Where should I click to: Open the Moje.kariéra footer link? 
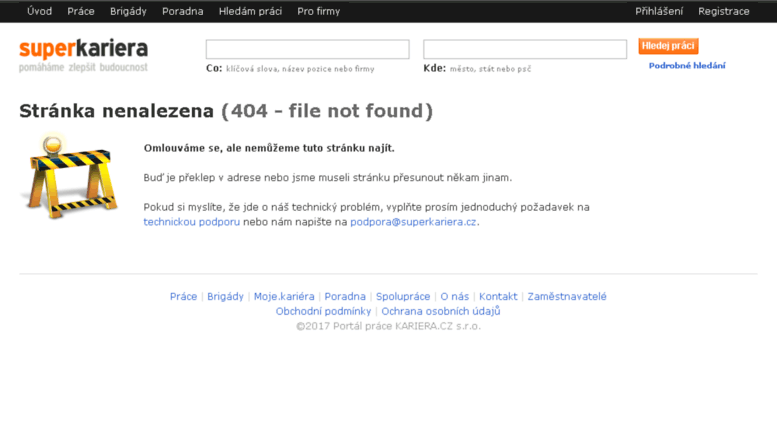tap(284, 296)
